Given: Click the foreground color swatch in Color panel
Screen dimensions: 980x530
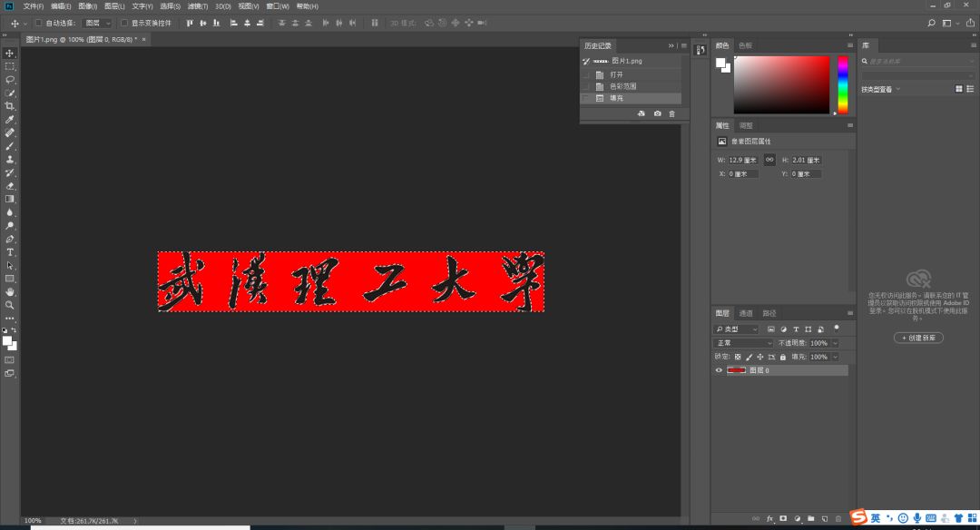Looking at the screenshot, I should [x=720, y=63].
